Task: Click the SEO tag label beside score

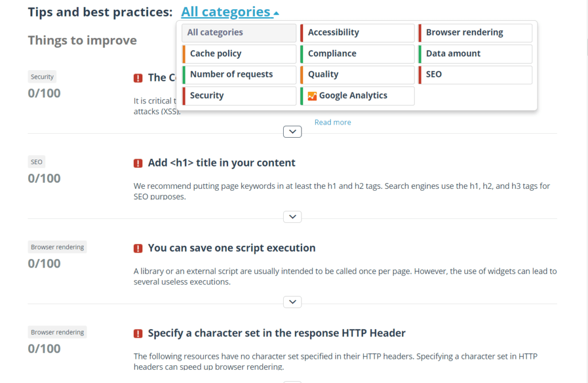Action: click(36, 162)
